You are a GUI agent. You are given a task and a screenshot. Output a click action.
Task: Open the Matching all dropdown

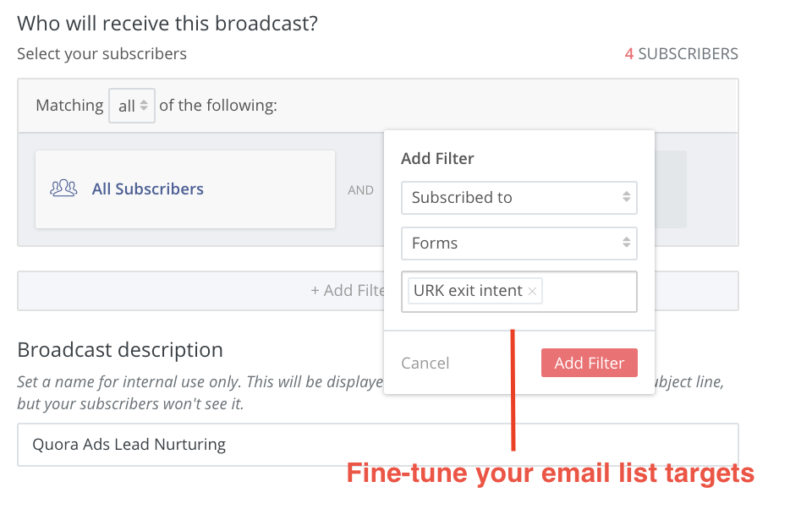tap(132, 106)
